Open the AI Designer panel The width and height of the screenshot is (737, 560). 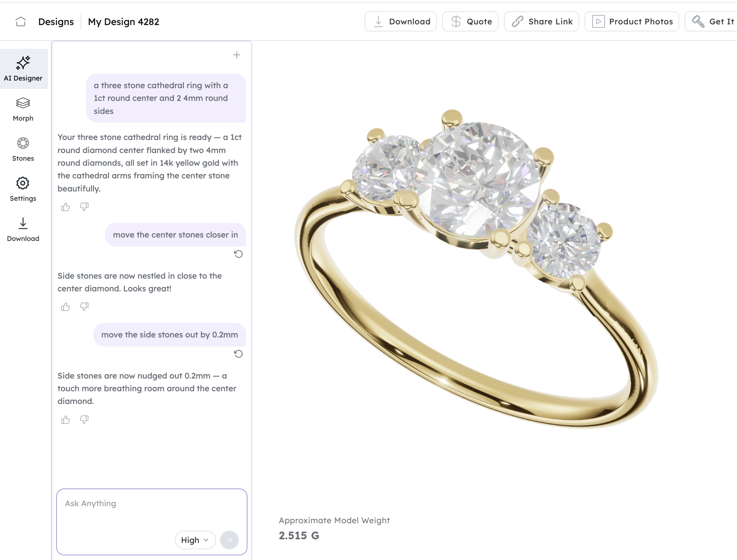tap(23, 69)
